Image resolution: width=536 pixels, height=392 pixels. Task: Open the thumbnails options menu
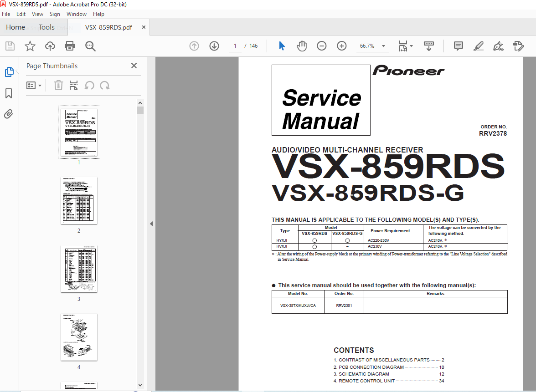[34, 86]
